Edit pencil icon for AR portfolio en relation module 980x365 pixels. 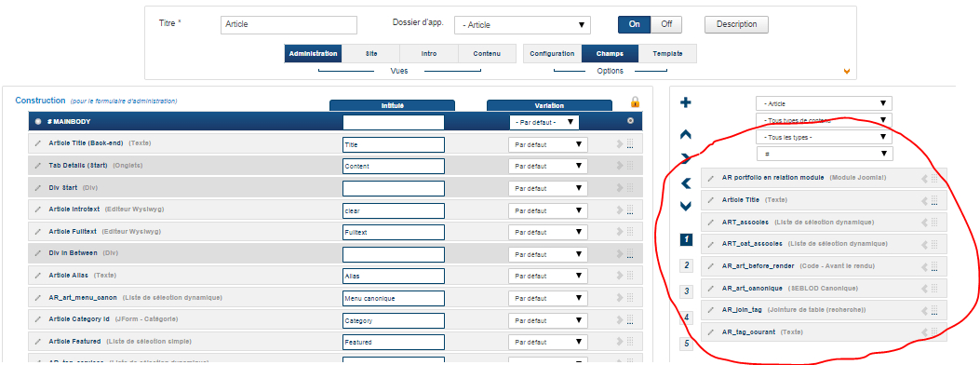(710, 178)
